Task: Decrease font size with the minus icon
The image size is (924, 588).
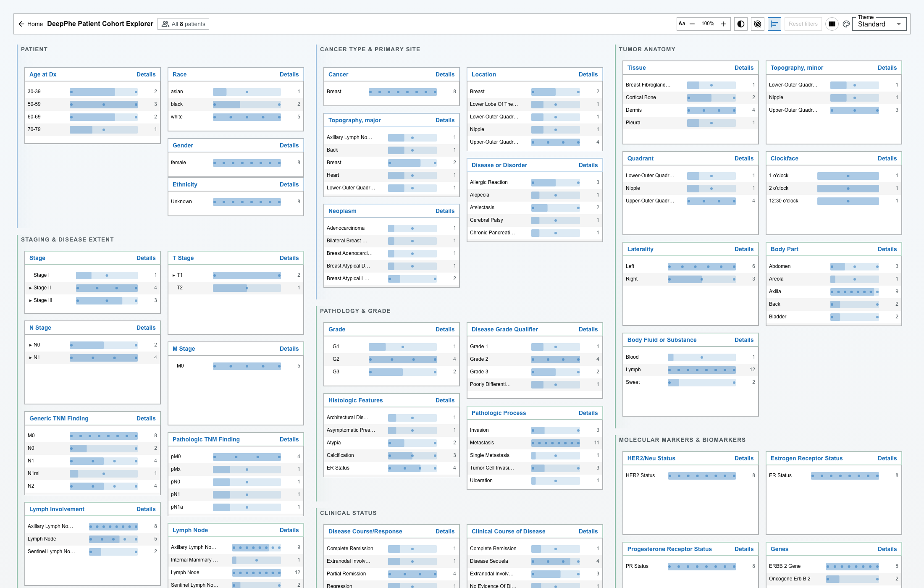Action: click(x=692, y=24)
